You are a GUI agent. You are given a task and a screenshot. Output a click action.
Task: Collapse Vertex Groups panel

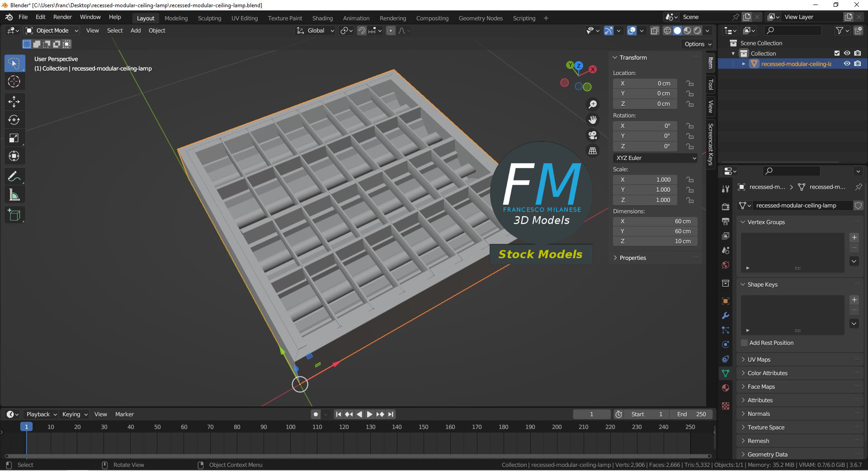pyautogui.click(x=766, y=222)
